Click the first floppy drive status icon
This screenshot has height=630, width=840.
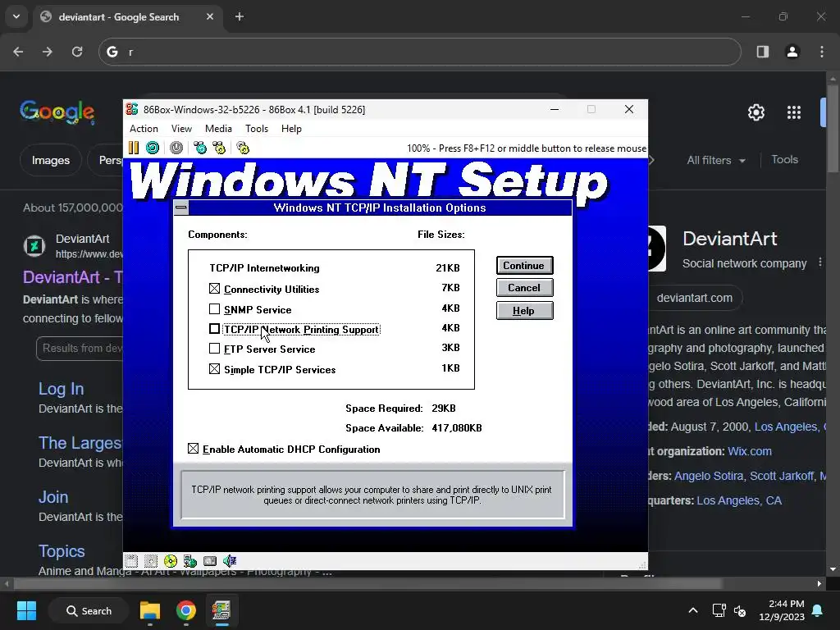click(x=131, y=561)
